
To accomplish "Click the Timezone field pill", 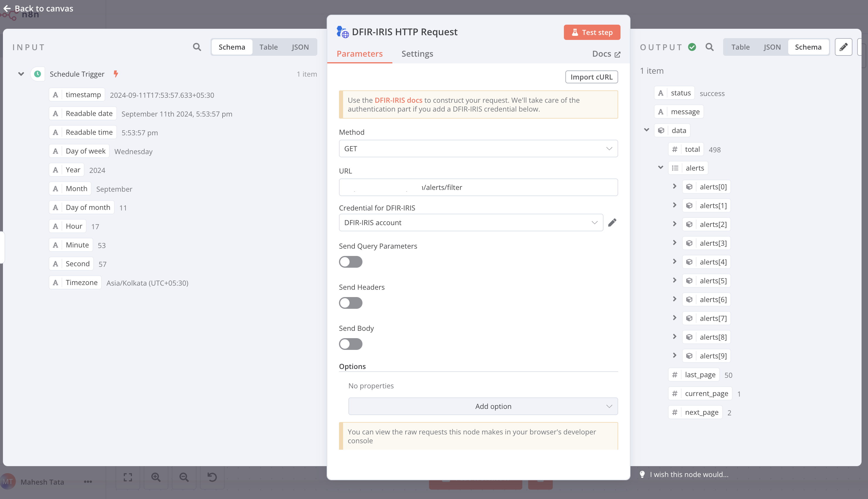I will click(x=75, y=282).
